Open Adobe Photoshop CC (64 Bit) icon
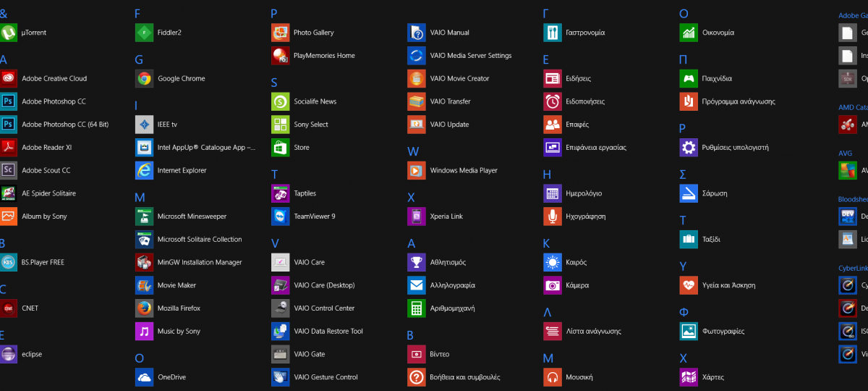 click(8, 125)
